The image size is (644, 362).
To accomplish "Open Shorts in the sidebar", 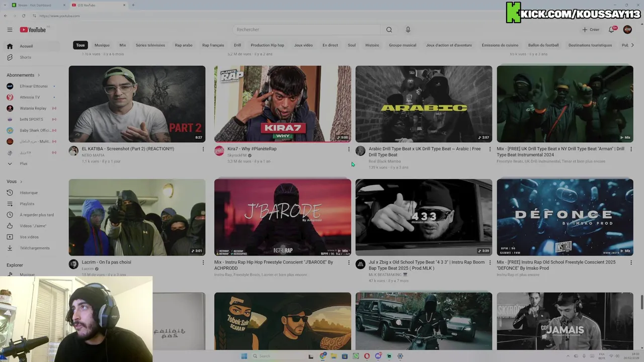I will 32,57.
